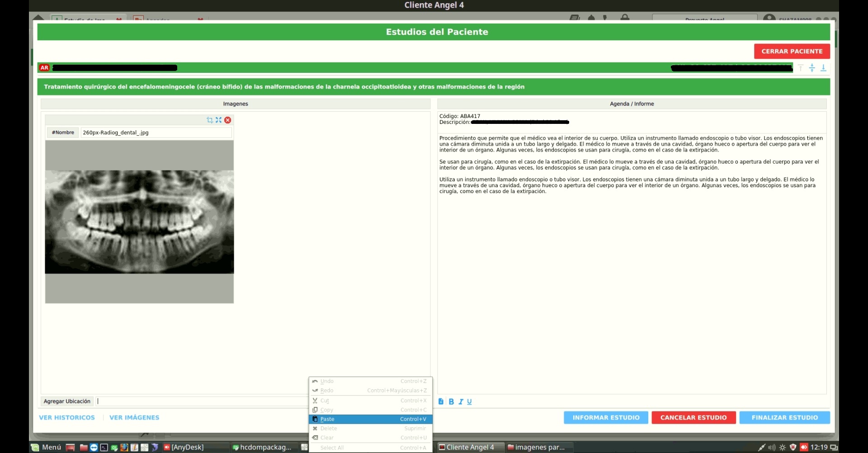Toggle underline formatting in the report editor
The height and width of the screenshot is (453, 868).
(x=469, y=401)
